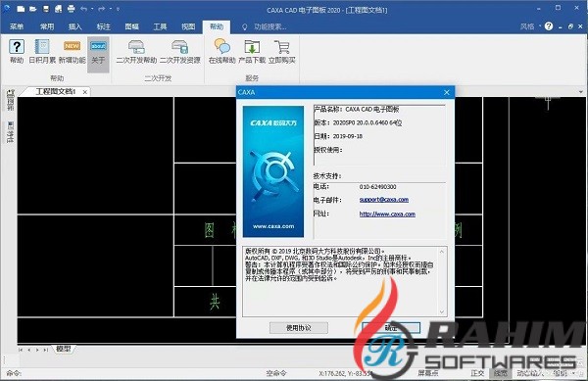The height and width of the screenshot is (381, 588).
Task: Open the support@caxa.com email link
Action: coord(383,200)
